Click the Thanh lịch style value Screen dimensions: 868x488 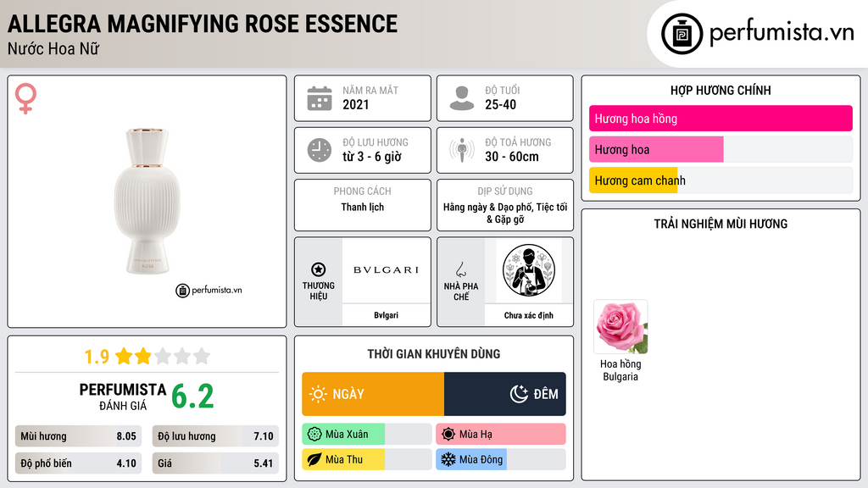pyautogui.click(x=363, y=207)
